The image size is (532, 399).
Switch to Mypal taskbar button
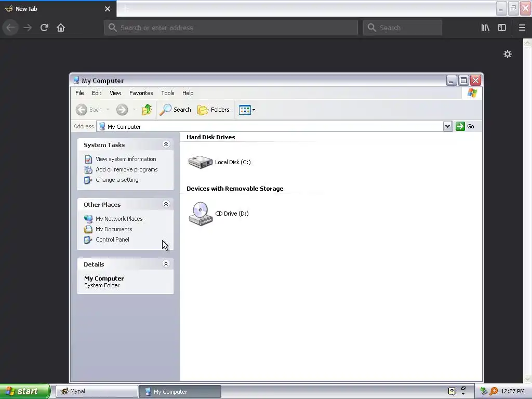[97, 391]
